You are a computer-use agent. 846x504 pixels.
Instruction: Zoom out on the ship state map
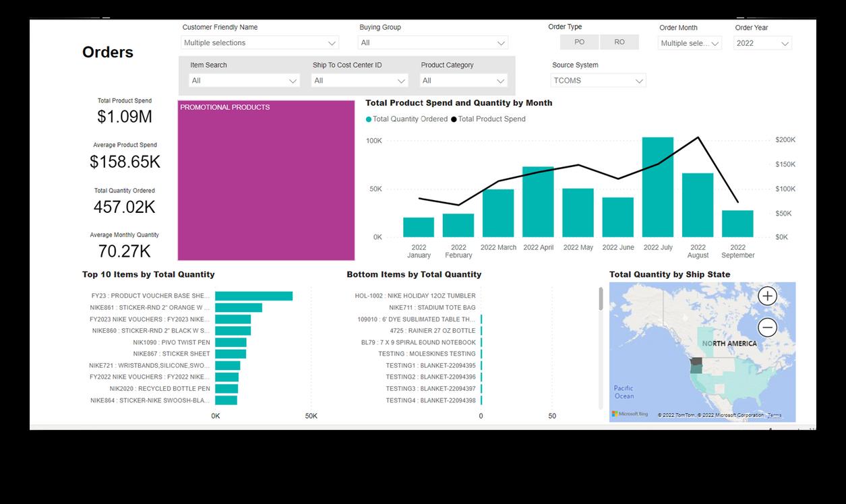[767, 327]
